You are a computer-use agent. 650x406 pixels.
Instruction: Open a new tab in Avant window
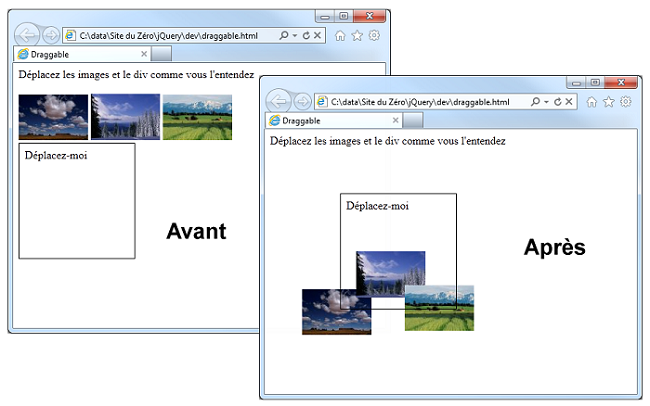pyautogui.click(x=161, y=54)
